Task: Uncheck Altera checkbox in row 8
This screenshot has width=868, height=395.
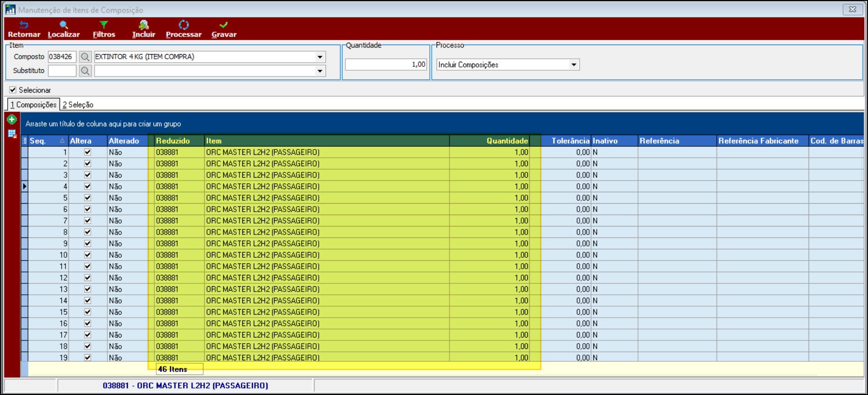Action: [87, 232]
